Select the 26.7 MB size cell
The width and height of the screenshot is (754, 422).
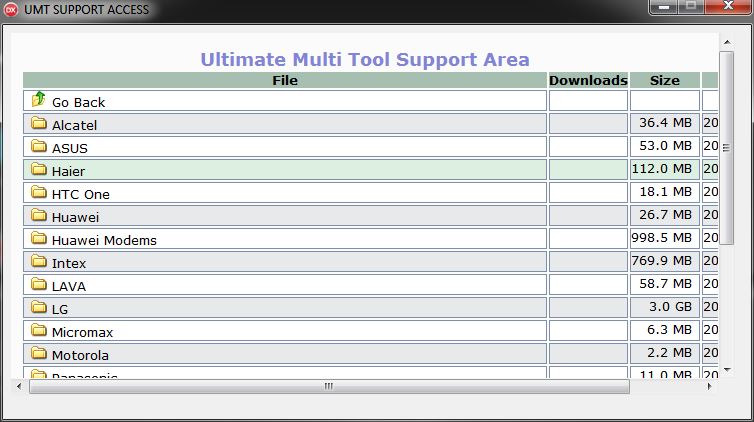665,216
